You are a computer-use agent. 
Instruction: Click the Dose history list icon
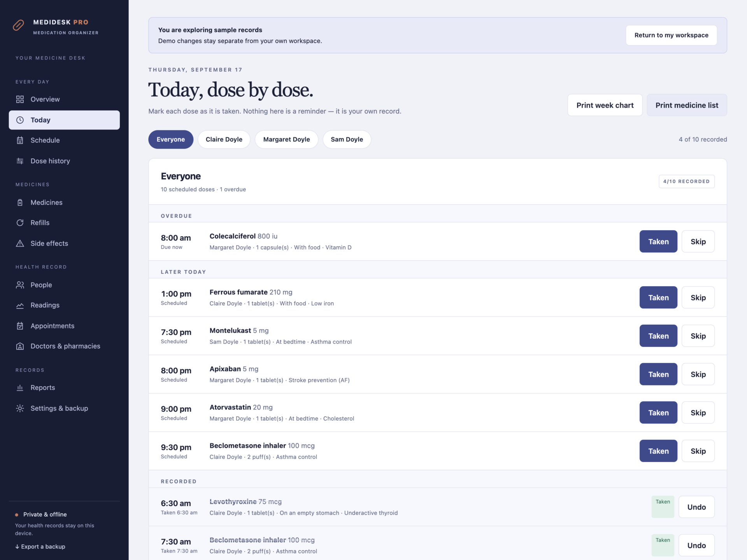coord(20,161)
